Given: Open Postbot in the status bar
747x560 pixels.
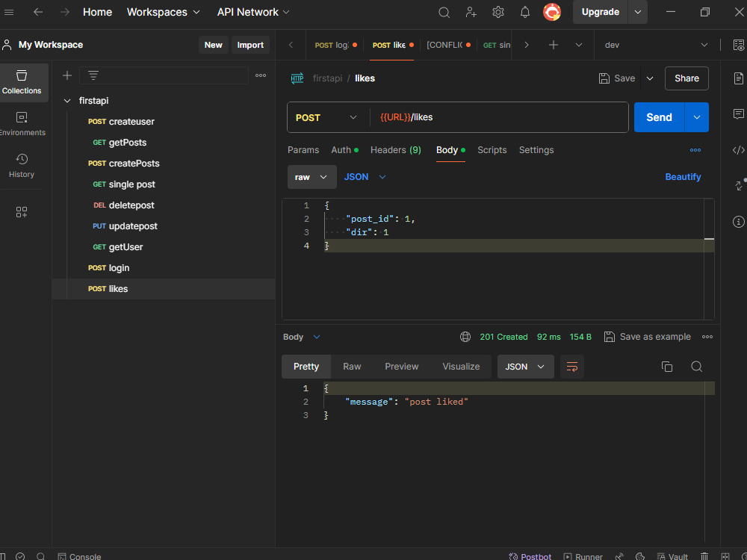Looking at the screenshot, I should [530, 556].
